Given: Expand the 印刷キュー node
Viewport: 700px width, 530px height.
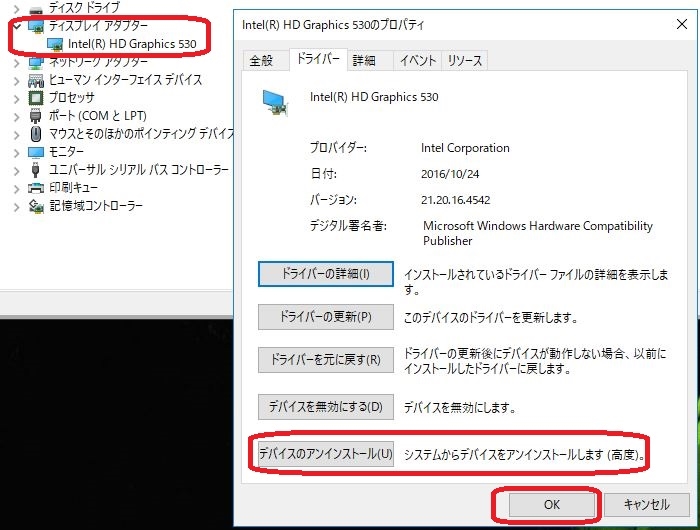Looking at the screenshot, I should point(17,188).
